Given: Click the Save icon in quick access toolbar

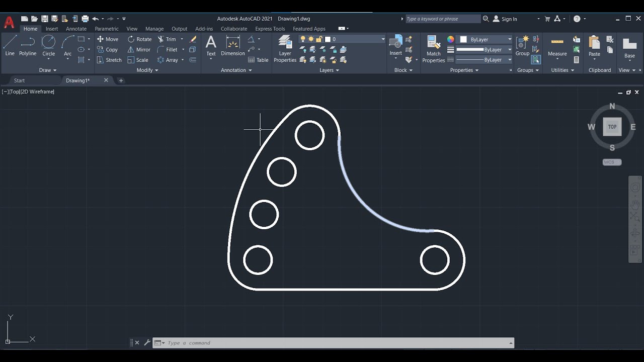Looking at the screenshot, I should 45,19.
